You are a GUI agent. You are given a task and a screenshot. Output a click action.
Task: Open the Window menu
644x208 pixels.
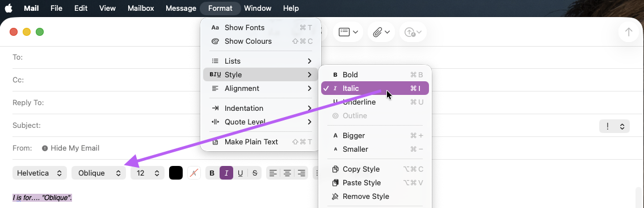coord(258,8)
